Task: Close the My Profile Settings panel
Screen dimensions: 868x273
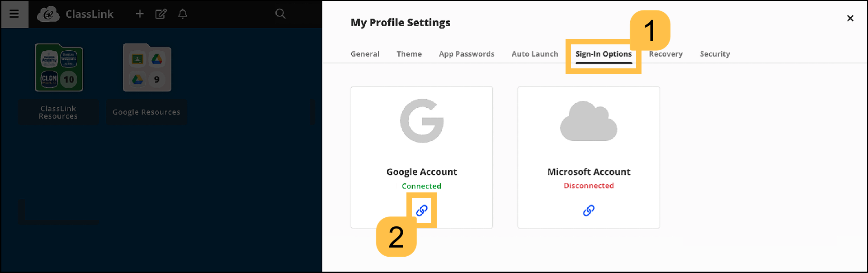Action: coord(850,18)
